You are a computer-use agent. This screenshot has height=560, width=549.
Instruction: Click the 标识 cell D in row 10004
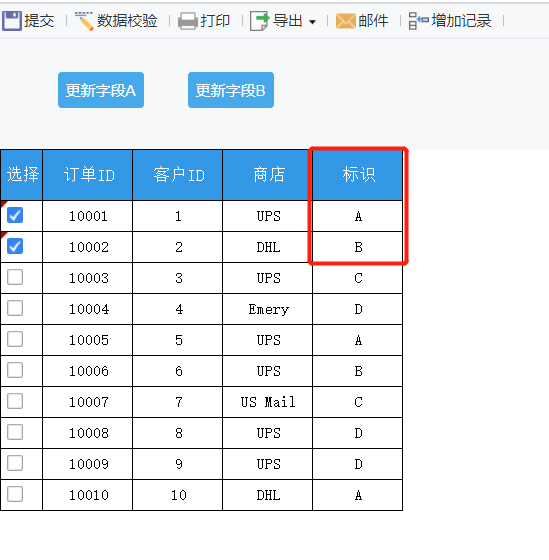(358, 309)
